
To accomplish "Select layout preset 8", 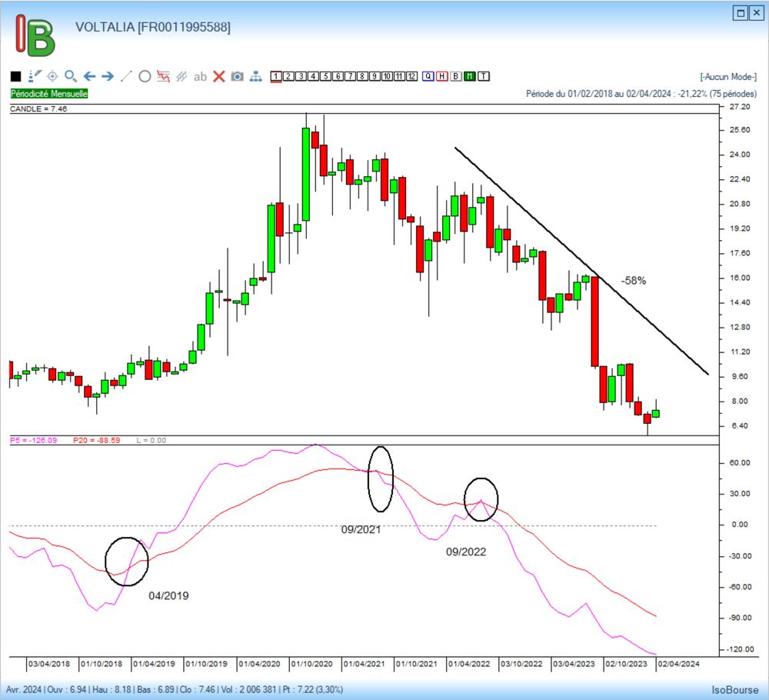I will click(362, 76).
